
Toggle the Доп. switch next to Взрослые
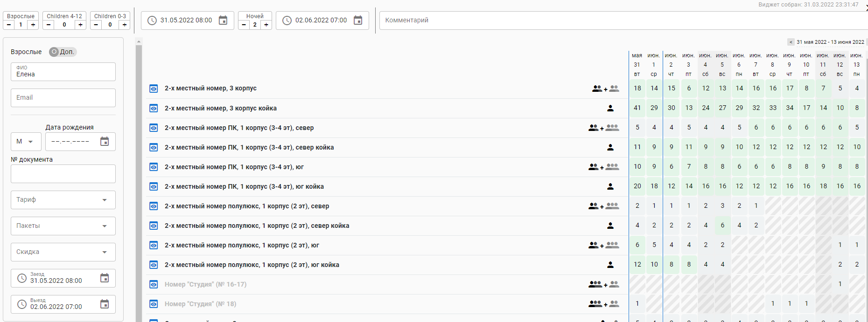[55, 52]
